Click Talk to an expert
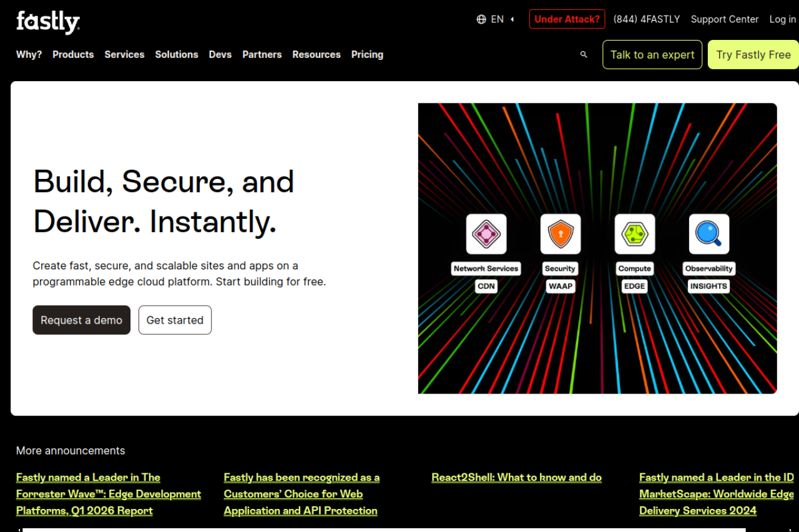 click(652, 55)
